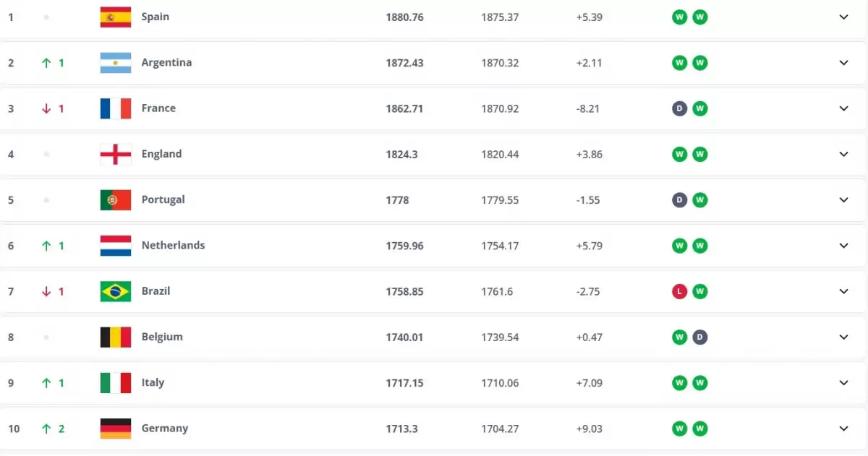This screenshot has height=456, width=868.
Task: Click Belgium's grey draw result badge
Action: pos(699,337)
